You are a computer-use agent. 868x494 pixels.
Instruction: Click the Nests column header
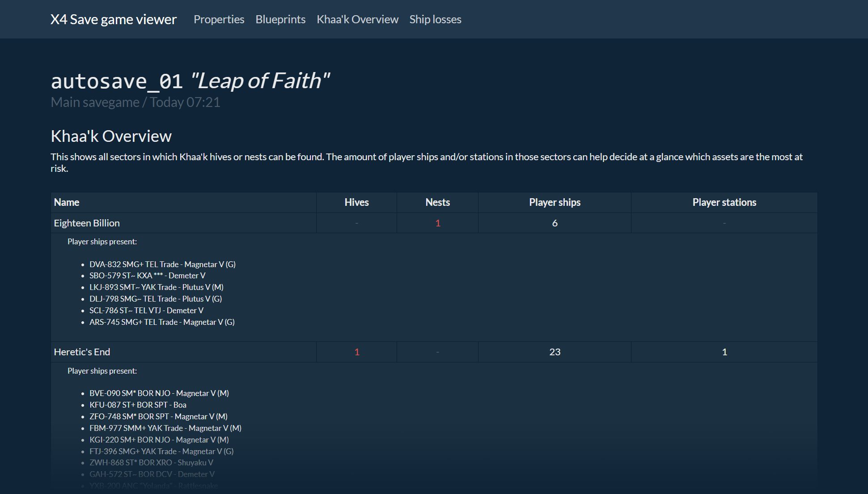pyautogui.click(x=437, y=202)
